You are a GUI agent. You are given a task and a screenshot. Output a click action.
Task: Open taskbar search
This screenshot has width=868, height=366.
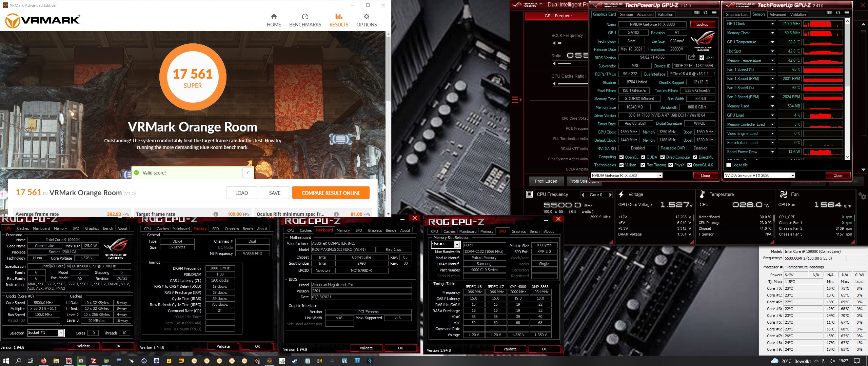tap(18, 361)
